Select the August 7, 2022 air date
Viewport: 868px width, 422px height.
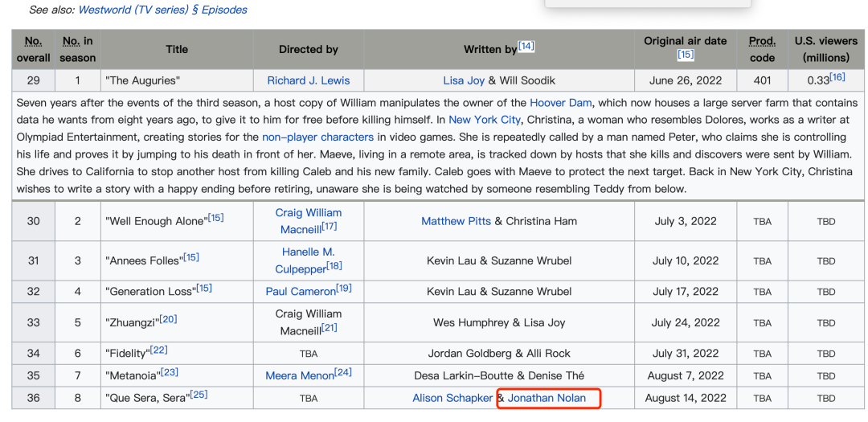pos(686,376)
